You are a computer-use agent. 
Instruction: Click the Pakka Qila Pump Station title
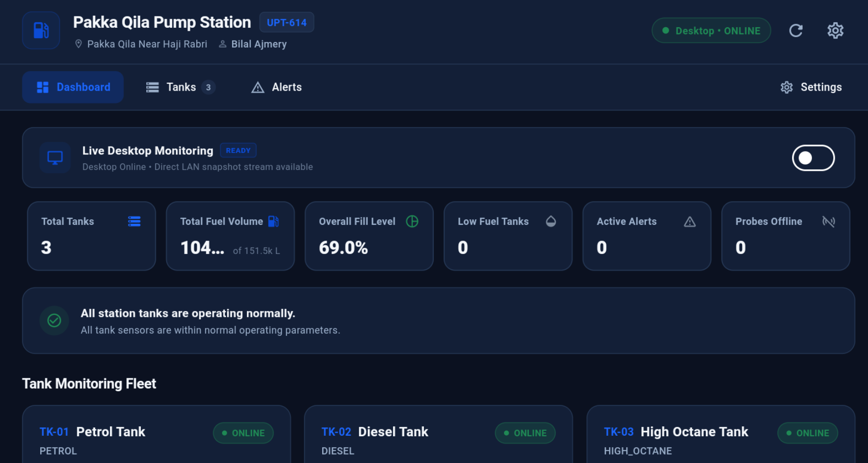(162, 22)
